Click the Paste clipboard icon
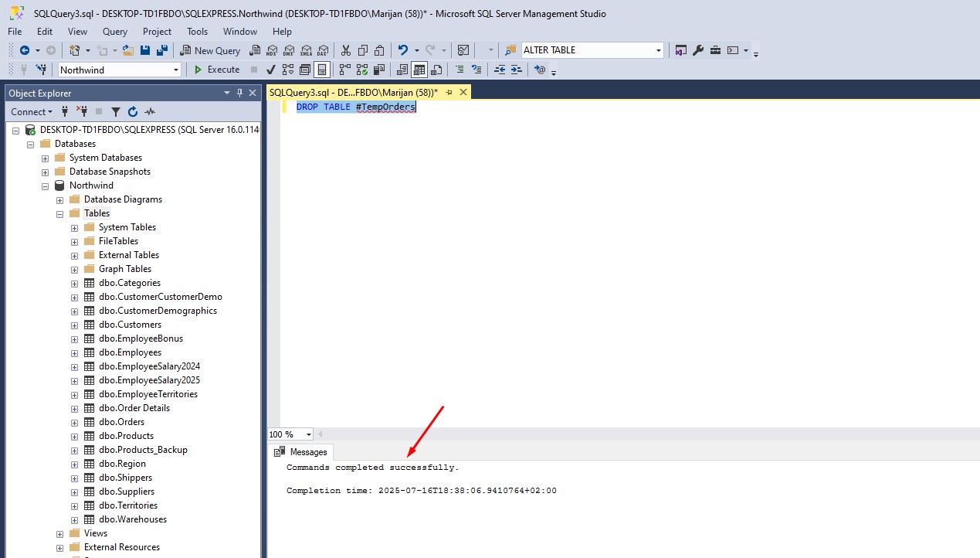Image resolution: width=980 pixels, height=558 pixels. (379, 50)
